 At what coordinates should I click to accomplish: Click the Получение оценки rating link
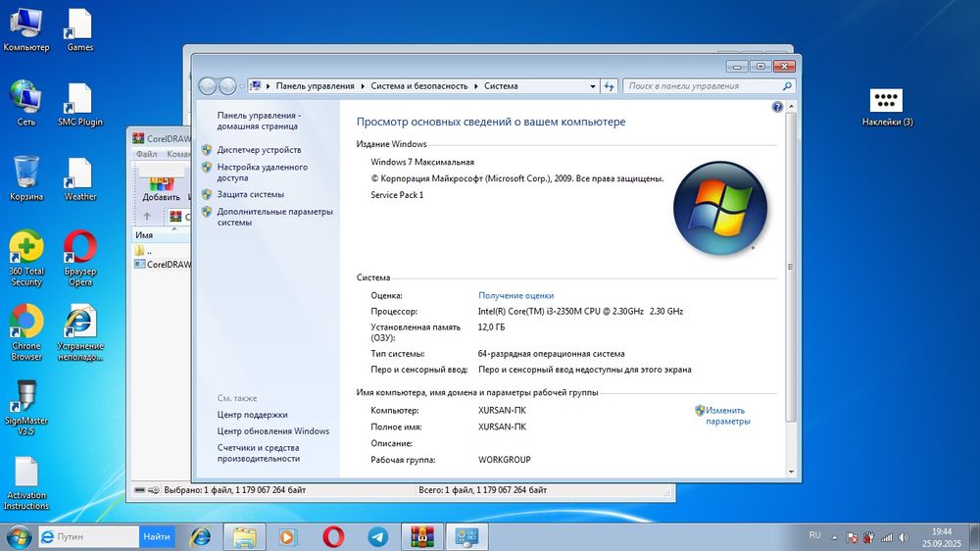tap(515, 295)
